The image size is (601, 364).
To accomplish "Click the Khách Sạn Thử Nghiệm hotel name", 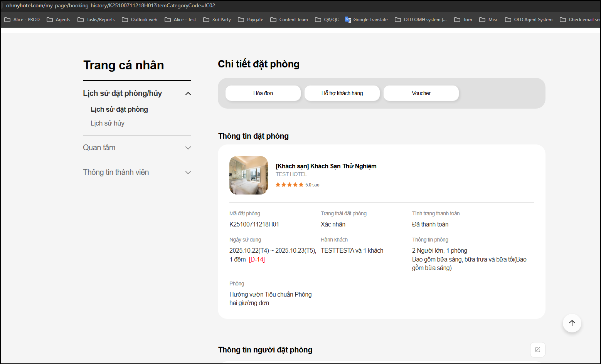I will pos(326,166).
